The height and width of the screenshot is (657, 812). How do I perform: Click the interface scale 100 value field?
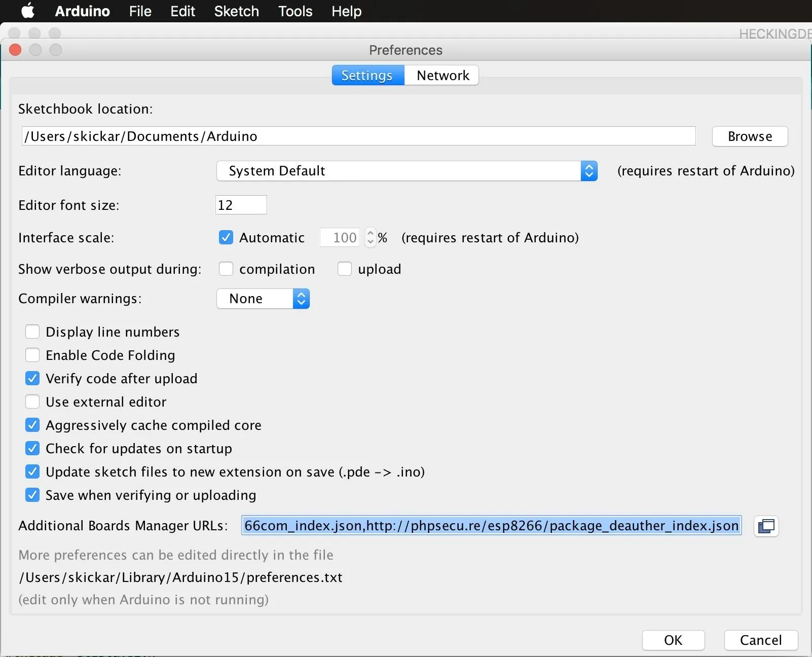coord(340,237)
